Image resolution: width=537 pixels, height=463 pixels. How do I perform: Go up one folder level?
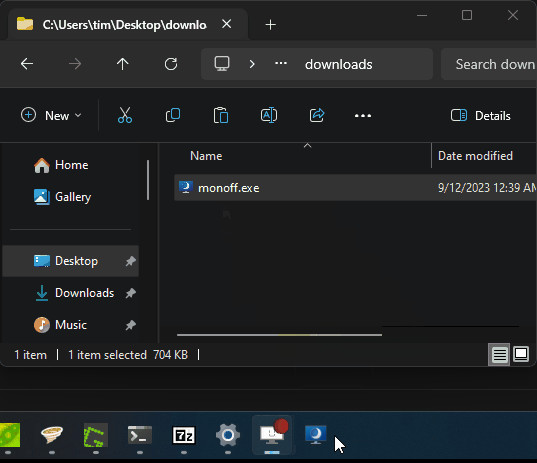pyautogui.click(x=122, y=64)
